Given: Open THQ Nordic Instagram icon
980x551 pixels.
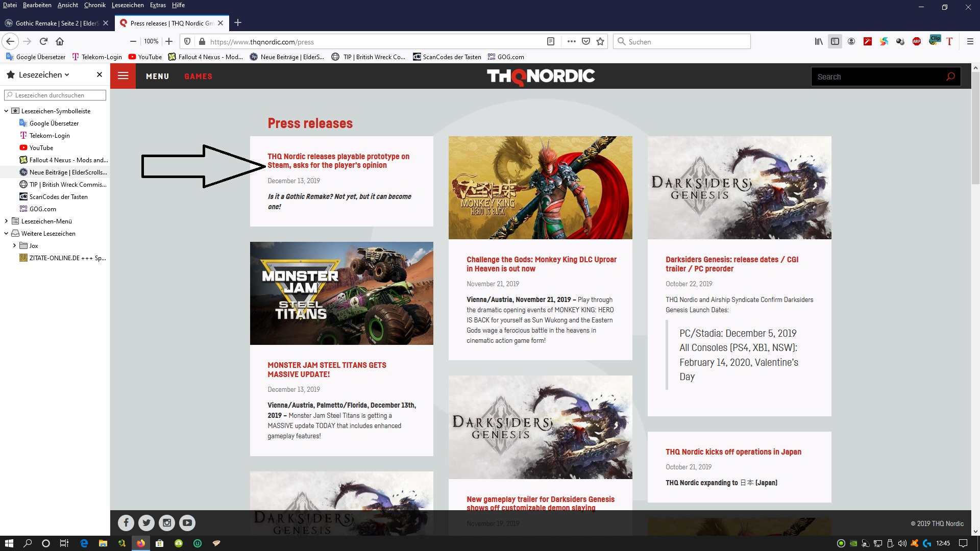Looking at the screenshot, I should [167, 522].
